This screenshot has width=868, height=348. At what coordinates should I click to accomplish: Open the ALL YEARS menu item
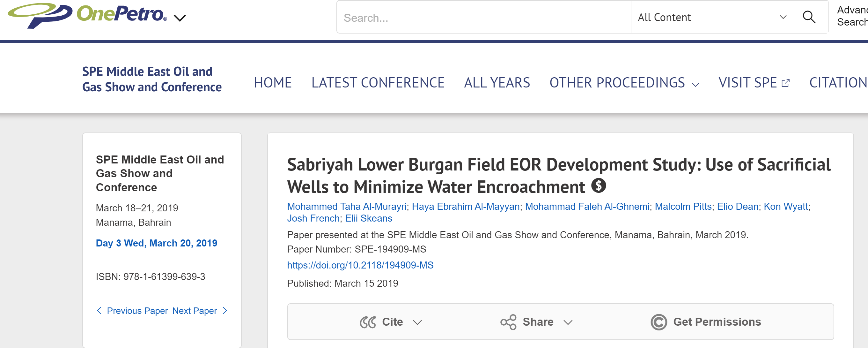pos(497,83)
